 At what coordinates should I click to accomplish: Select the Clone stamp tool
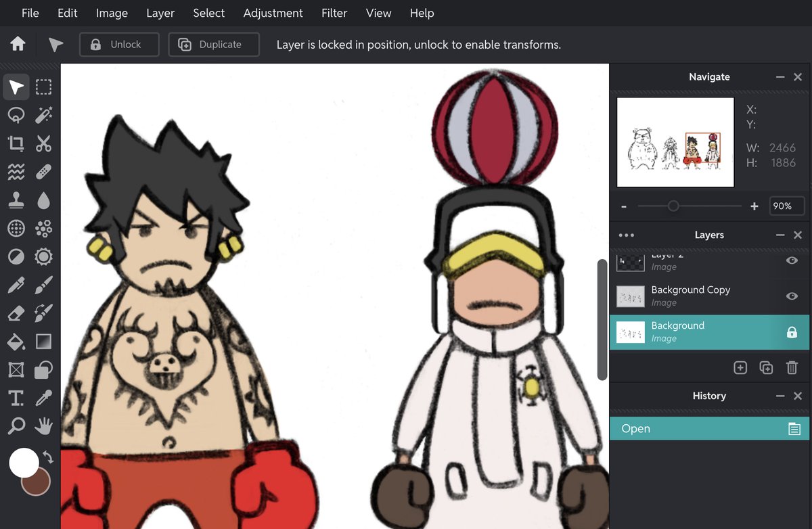tap(16, 200)
